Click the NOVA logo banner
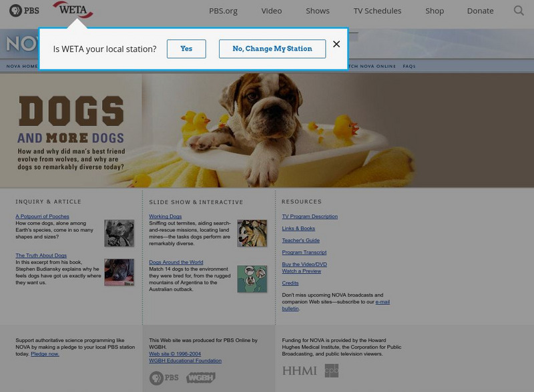The width and height of the screenshot is (534, 392). (22, 44)
